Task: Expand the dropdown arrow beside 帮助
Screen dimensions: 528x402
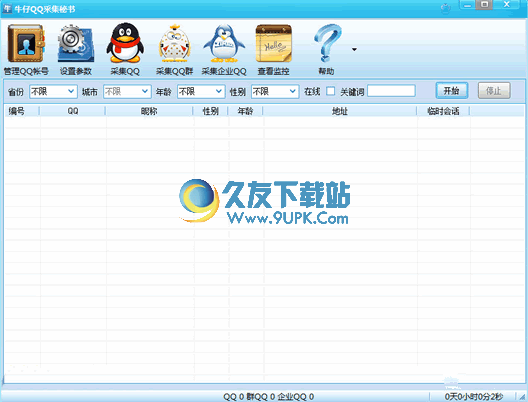Action: click(x=354, y=49)
